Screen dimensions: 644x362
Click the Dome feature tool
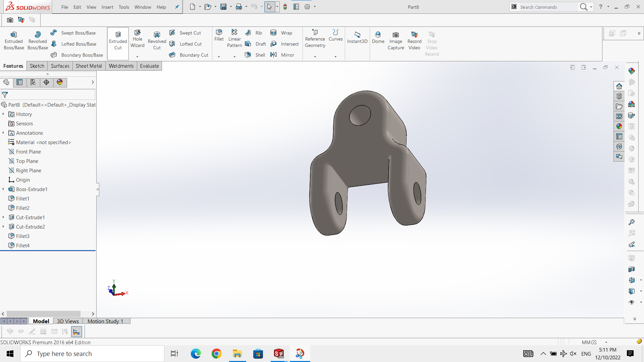378,38
